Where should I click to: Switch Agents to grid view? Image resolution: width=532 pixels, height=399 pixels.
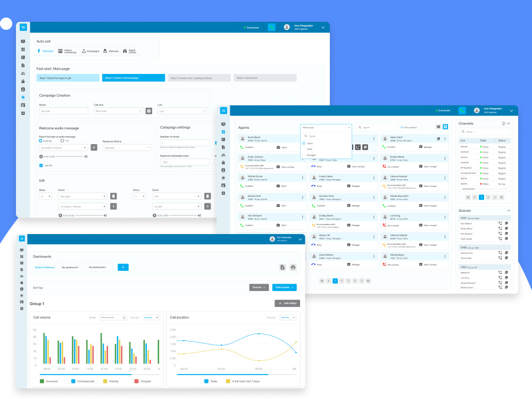click(x=445, y=127)
